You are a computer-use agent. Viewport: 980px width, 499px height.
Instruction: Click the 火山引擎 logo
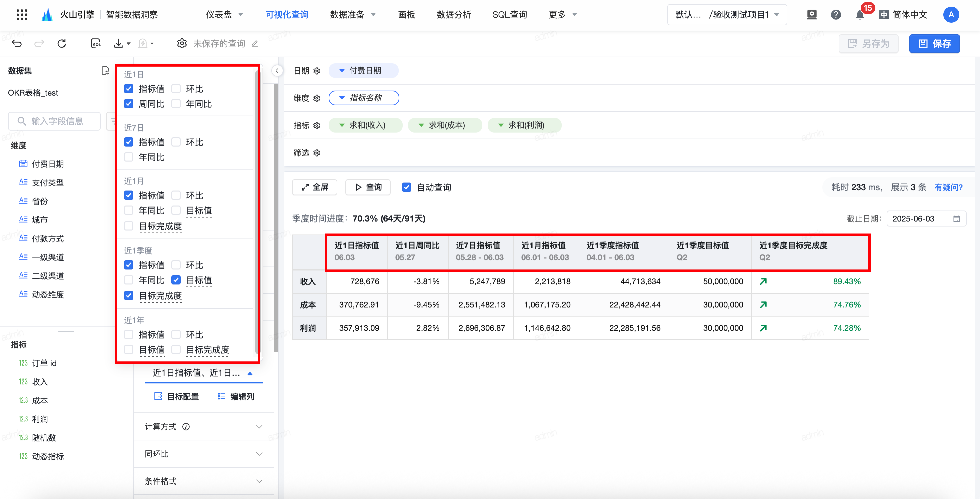(x=67, y=15)
